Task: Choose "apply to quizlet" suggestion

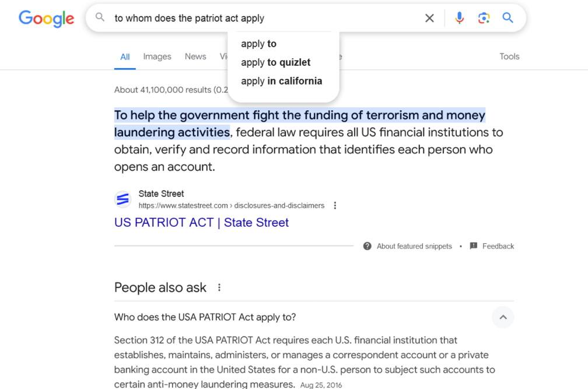Action: coord(276,62)
